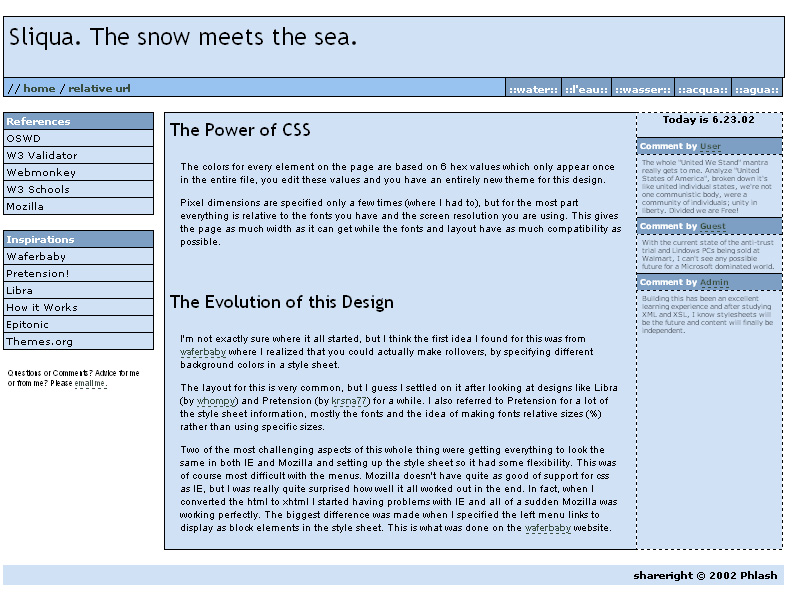The height and width of the screenshot is (602, 794).
Task: Open the krsna77 link in the article
Action: coord(351,401)
